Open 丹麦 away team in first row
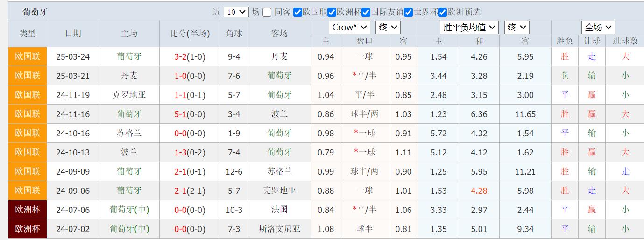Viewport: 644px width, 240px height. point(279,57)
